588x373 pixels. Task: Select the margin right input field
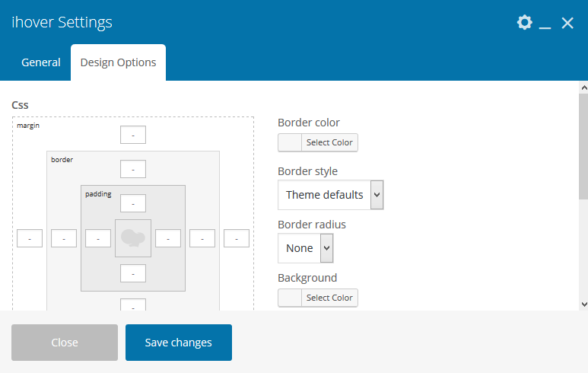[237, 238]
